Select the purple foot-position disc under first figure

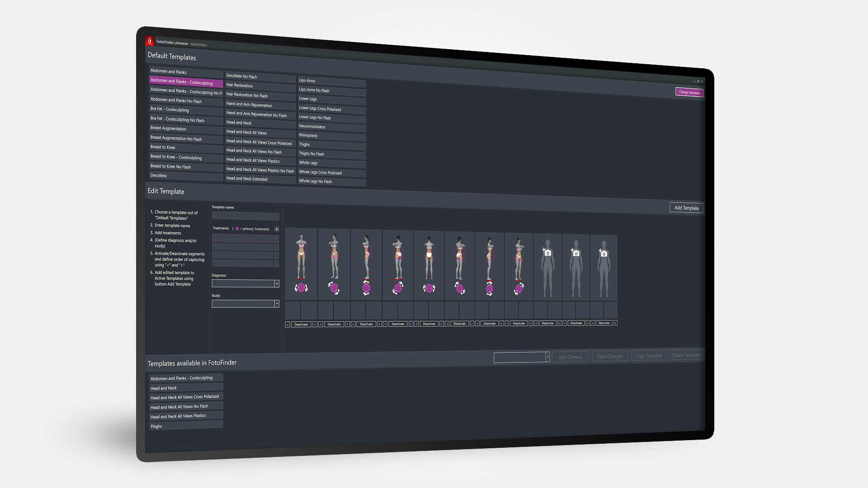point(301,287)
